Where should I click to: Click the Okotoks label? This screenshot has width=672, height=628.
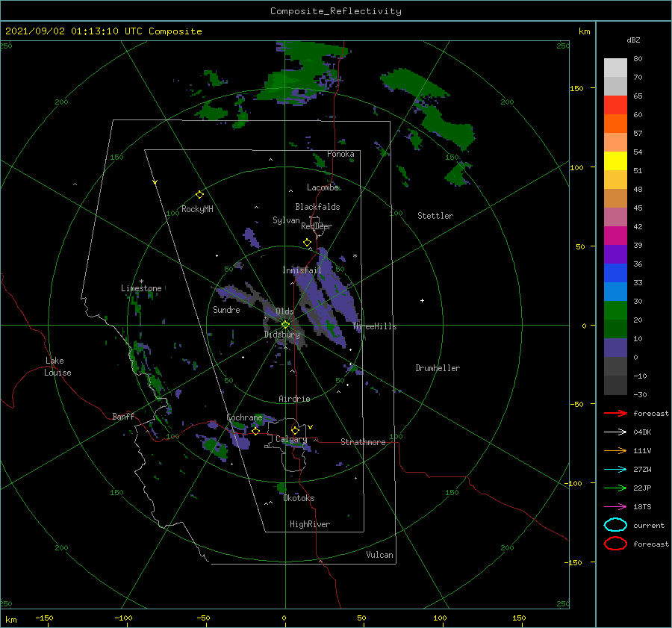299,498
